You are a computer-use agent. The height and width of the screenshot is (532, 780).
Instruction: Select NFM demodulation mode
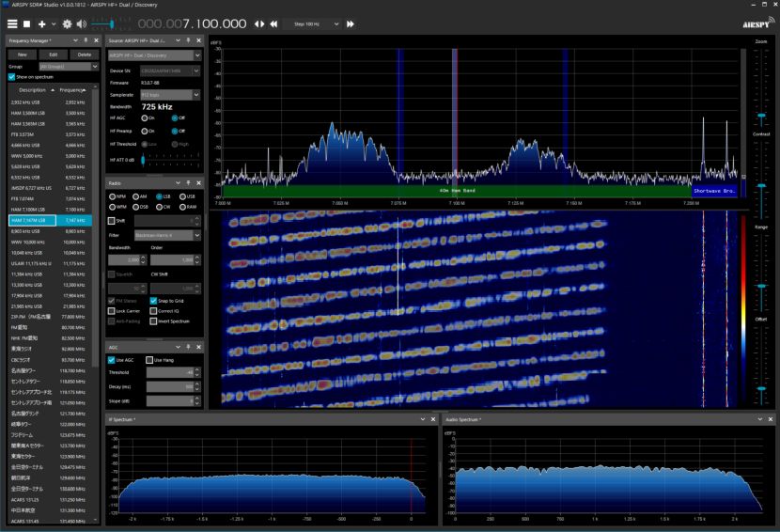[113, 196]
